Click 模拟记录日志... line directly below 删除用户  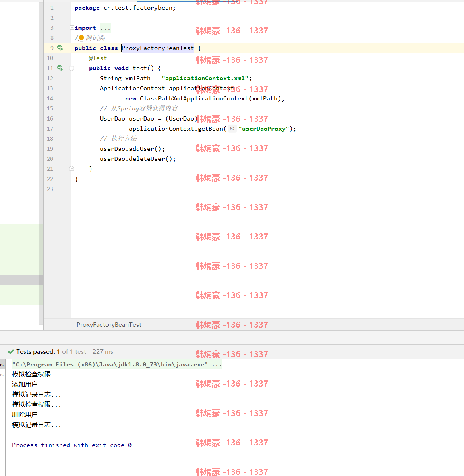(36, 425)
